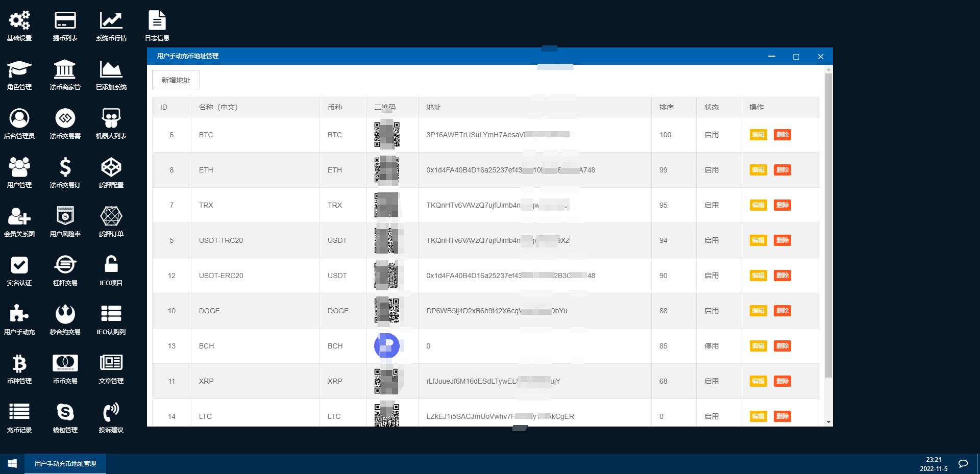Click the DOGE row QR code thumbnail

tap(387, 311)
